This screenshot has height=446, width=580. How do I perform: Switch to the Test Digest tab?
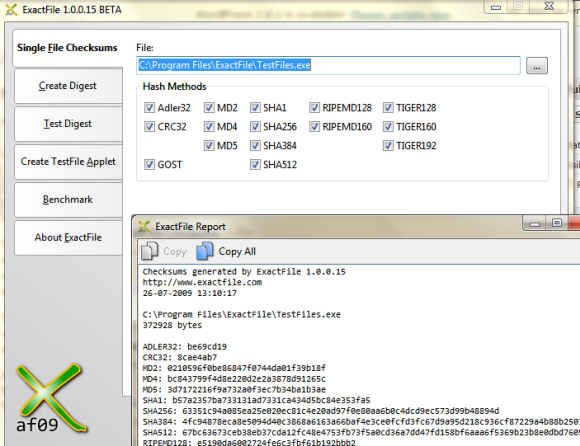tap(68, 124)
